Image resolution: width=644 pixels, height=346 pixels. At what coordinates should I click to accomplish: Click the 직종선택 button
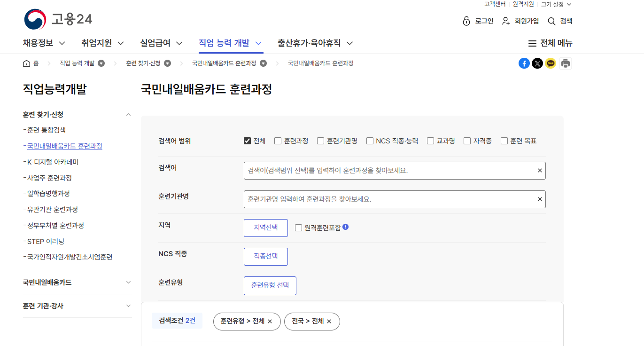point(266,257)
